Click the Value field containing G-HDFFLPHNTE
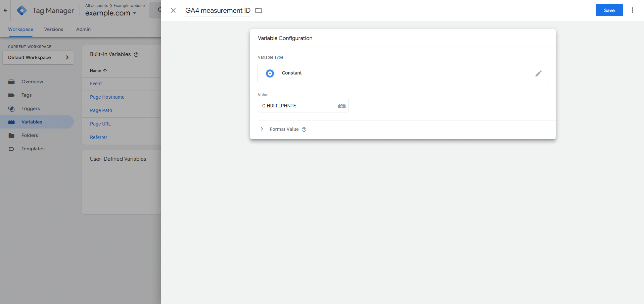Image resolution: width=644 pixels, height=304 pixels. [296, 106]
